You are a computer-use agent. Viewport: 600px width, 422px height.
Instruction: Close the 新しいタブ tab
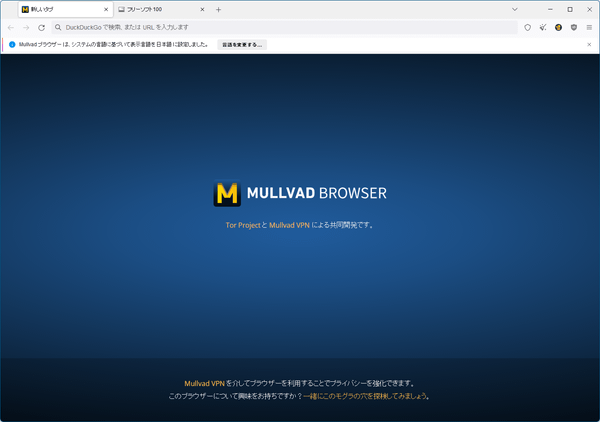tap(106, 10)
